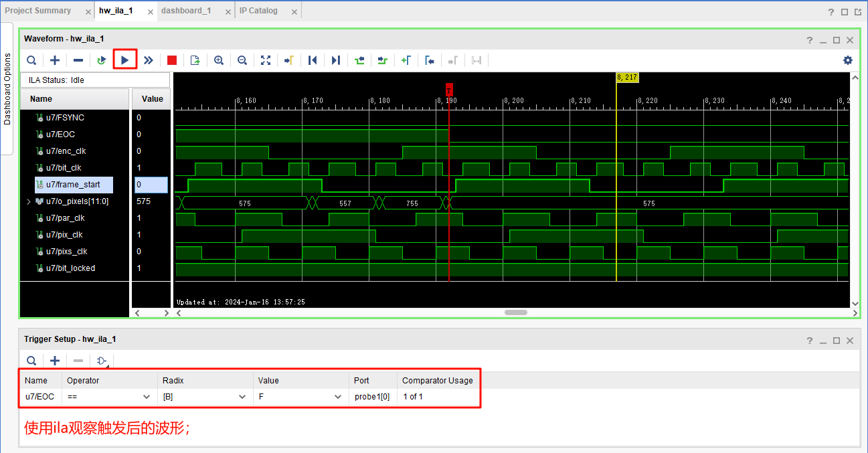Screen dimensions: 868x453
Task: Click the value-column right scroll arrow
Action: 167,312
